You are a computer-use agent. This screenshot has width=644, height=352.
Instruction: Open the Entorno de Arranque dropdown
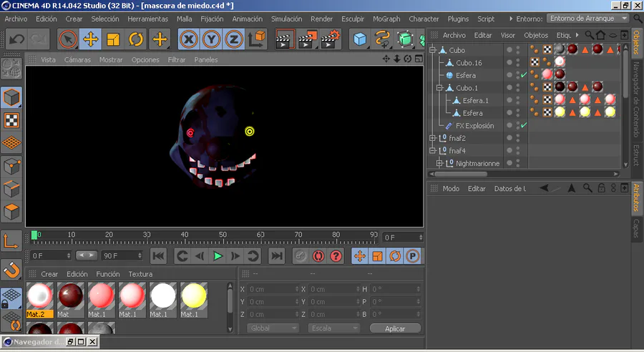[x=587, y=18]
